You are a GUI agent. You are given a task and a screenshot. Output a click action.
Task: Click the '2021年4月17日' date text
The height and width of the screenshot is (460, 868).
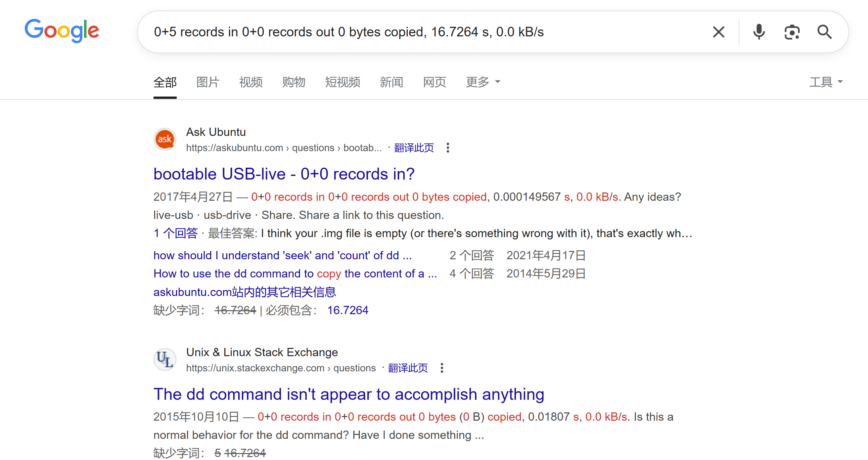pos(546,255)
